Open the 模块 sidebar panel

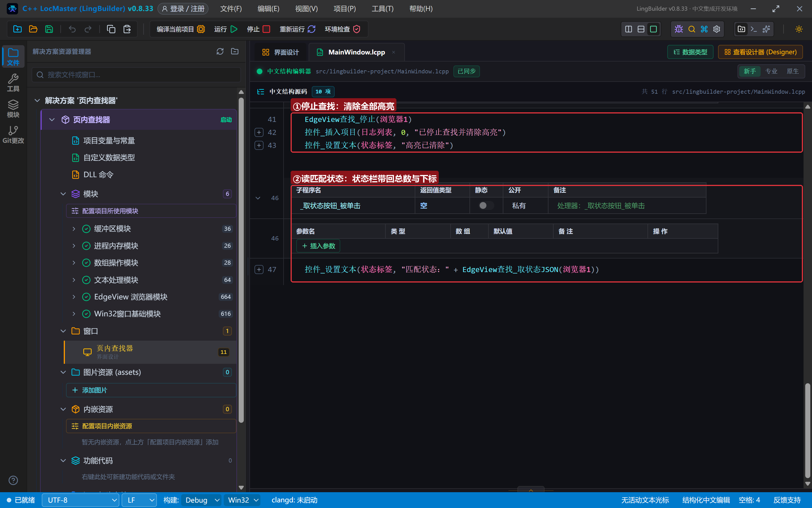pyautogui.click(x=13, y=109)
